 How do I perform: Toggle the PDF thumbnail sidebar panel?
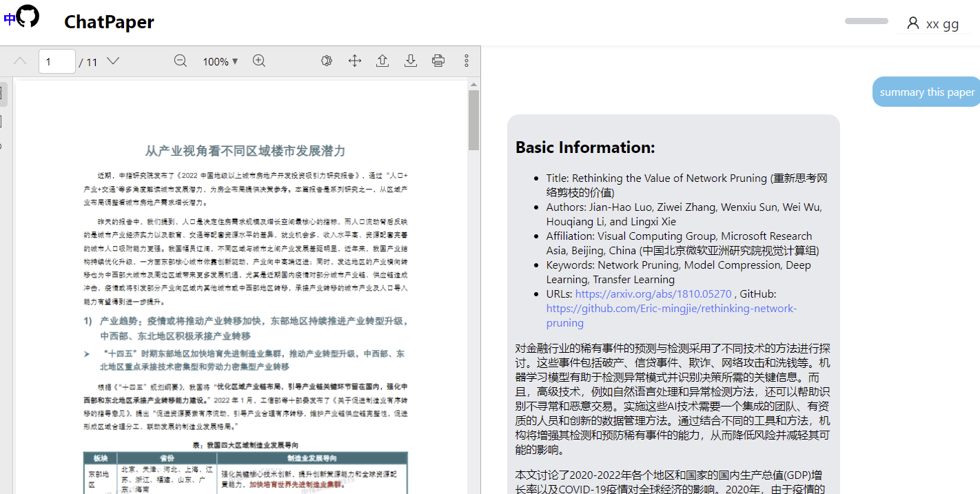pyautogui.click(x=2, y=93)
